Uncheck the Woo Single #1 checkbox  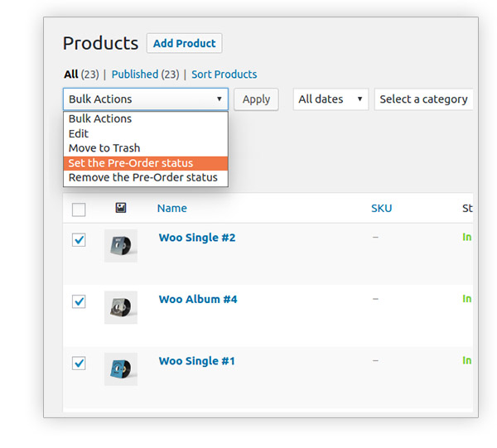point(79,363)
